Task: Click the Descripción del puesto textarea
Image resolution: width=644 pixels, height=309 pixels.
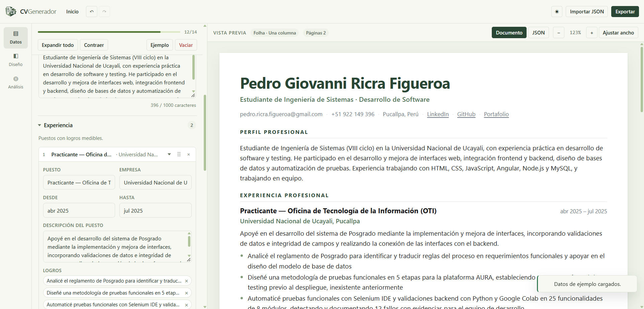Action: [117, 246]
